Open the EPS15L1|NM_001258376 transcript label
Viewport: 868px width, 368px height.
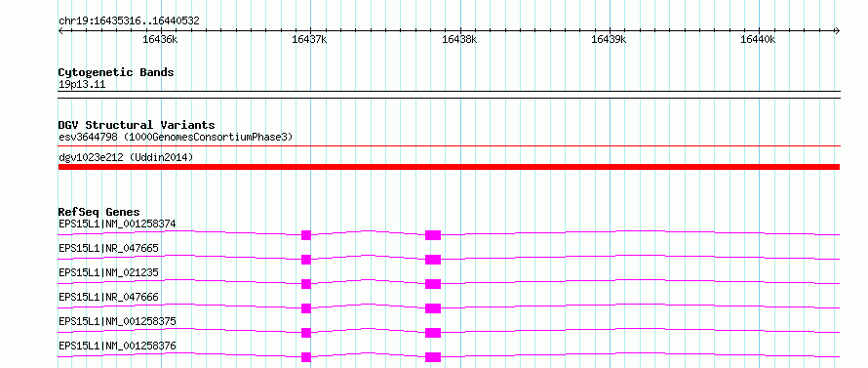(x=117, y=346)
